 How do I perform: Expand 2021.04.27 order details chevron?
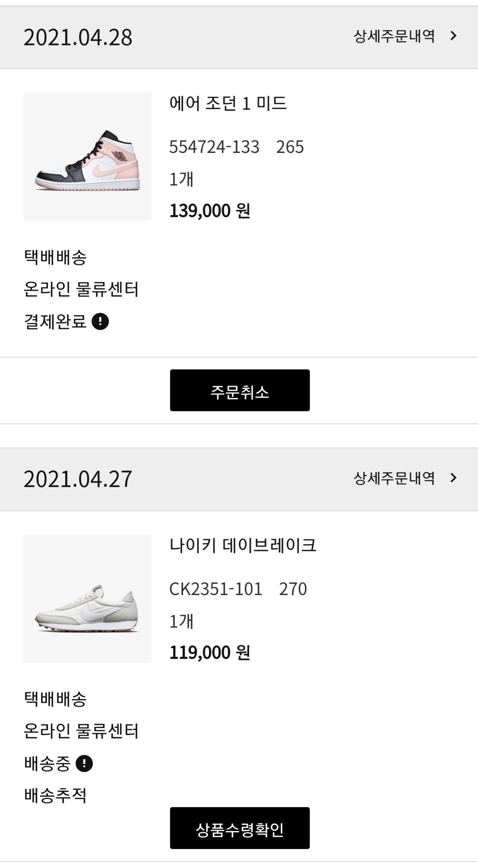point(454,478)
